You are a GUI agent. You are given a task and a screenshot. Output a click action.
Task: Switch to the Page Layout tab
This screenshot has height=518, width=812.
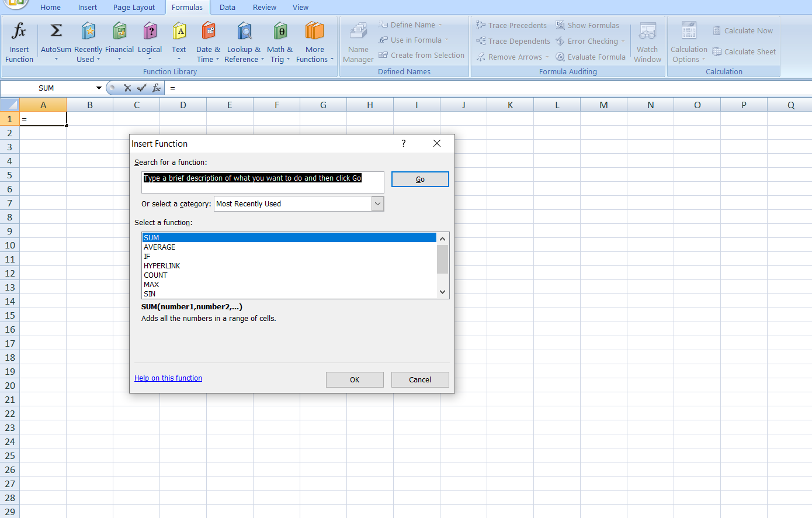pyautogui.click(x=134, y=7)
